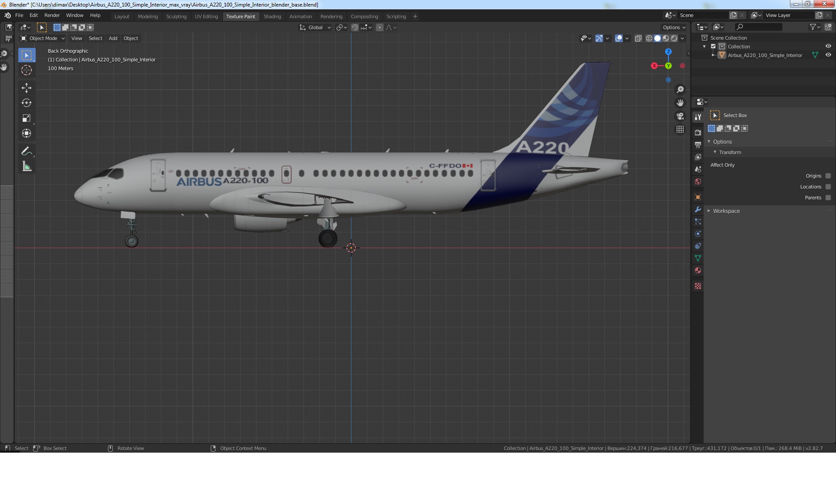This screenshot has width=836, height=504.
Task: Toggle show overlays button
Action: coord(619,38)
